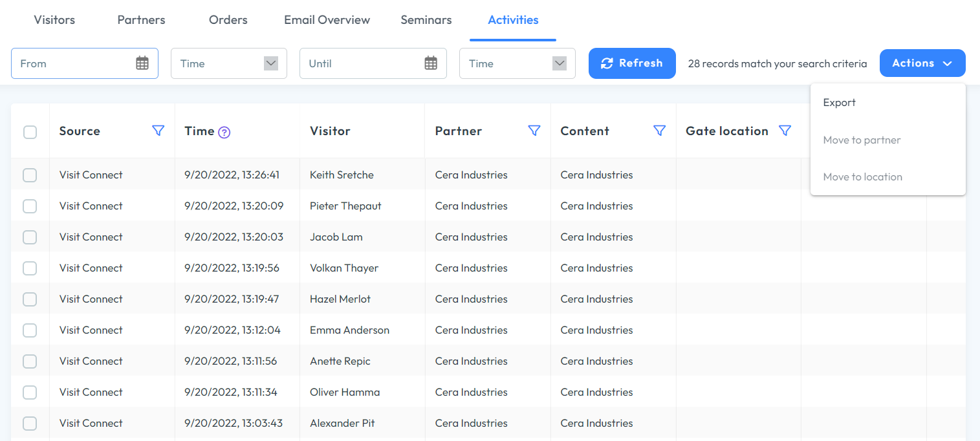Expand the Actions dropdown
Viewport: 980px width, 441px height.
[x=922, y=63]
